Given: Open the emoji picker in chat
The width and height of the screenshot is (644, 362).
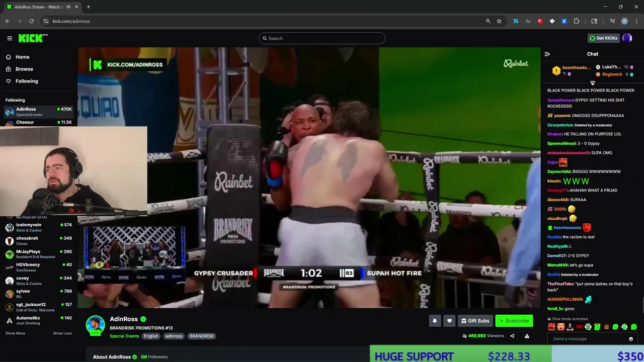Looking at the screenshot, I should (630, 339).
